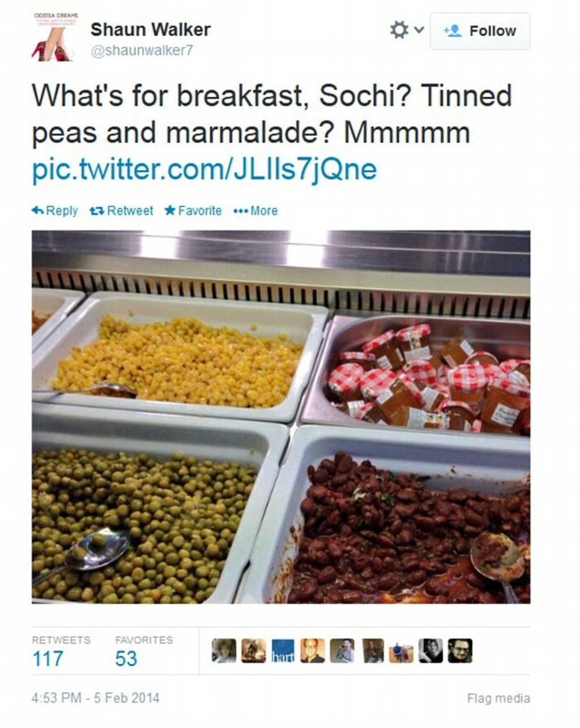Click the black-and-white portrait avatar thumbnail
This screenshot has width=580, height=728.
pos(430,651)
